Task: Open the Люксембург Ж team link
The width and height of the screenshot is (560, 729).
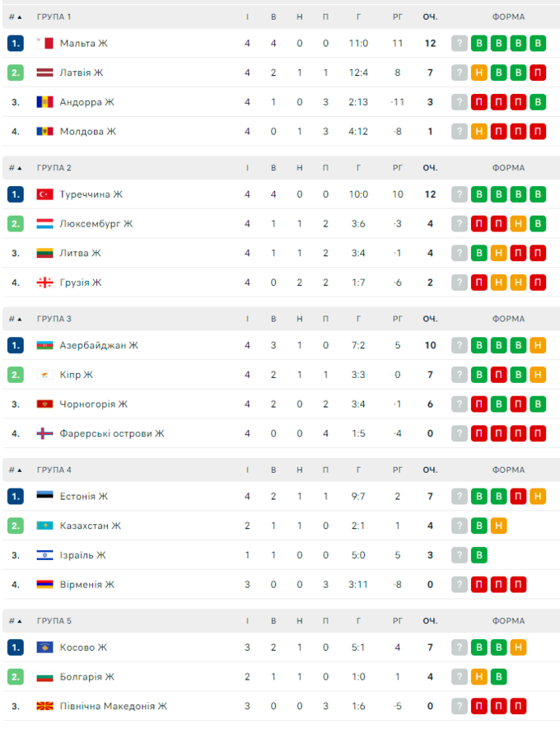Action: [x=96, y=224]
